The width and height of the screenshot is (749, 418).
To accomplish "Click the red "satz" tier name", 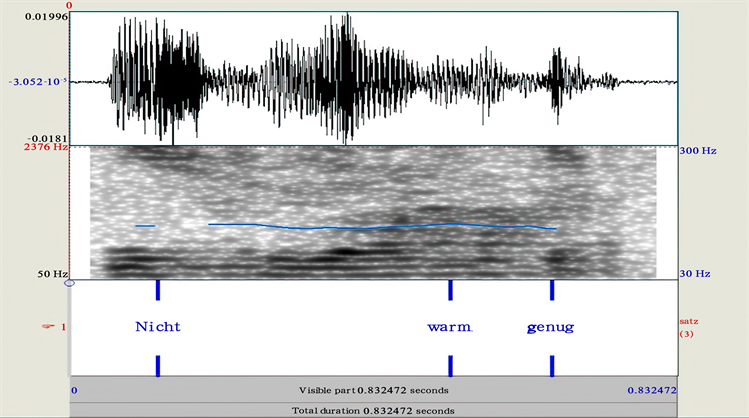I will [687, 321].
